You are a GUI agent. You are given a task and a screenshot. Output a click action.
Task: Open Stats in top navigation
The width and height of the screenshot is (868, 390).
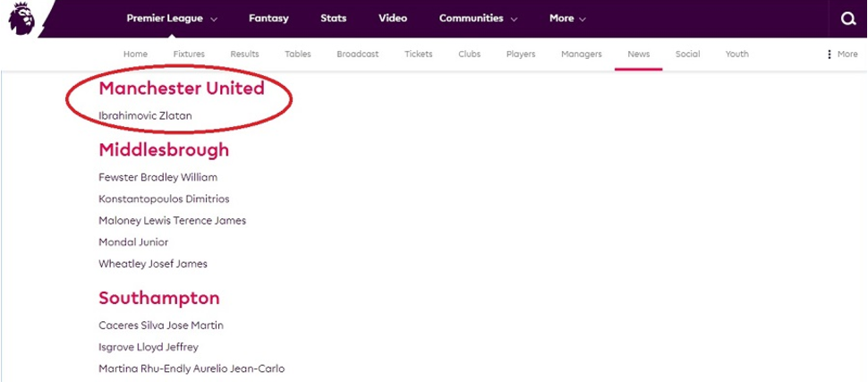pos(333,19)
